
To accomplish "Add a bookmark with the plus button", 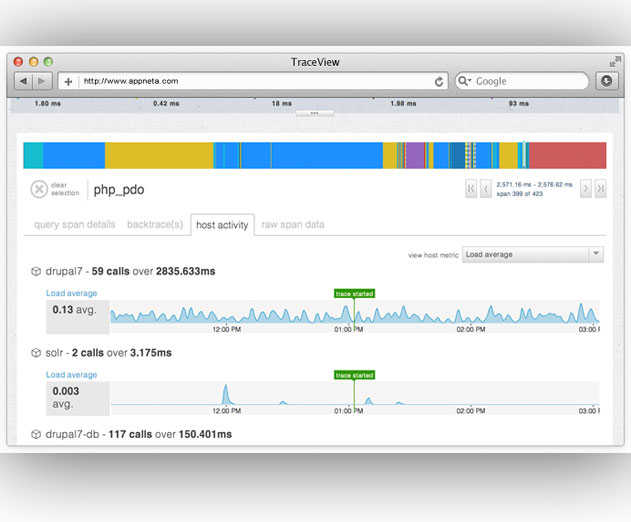I will [68, 82].
